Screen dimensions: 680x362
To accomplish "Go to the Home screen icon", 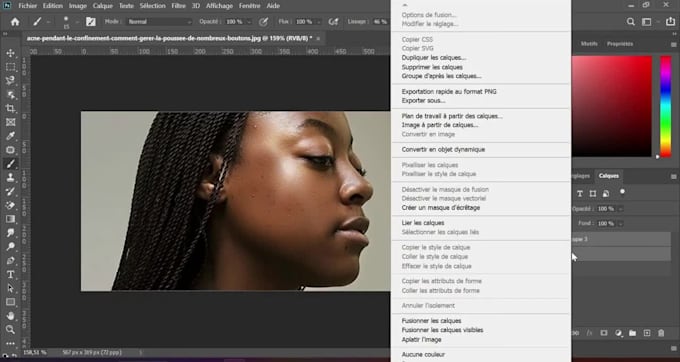I will (x=15, y=22).
